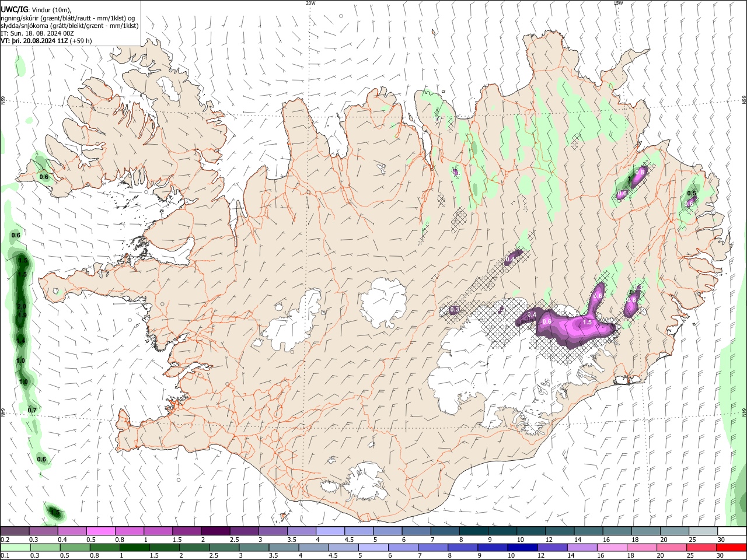Click the 15W longitude label

[618, 3]
